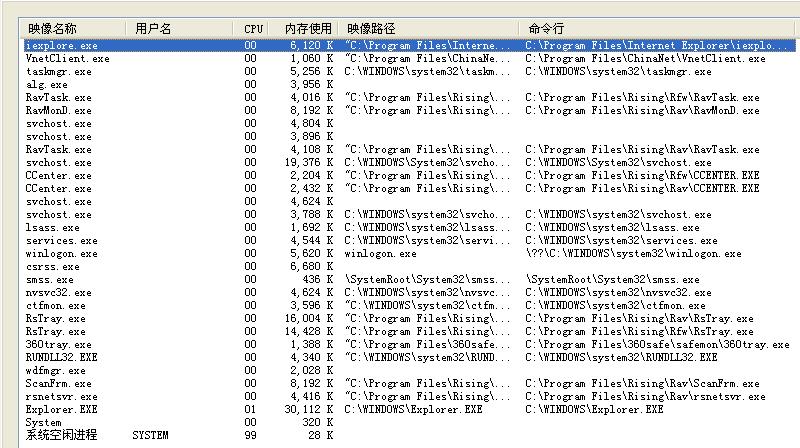Click command line ending in VnetClient.exe
The height and width of the screenshot is (448, 800).
pos(645,59)
